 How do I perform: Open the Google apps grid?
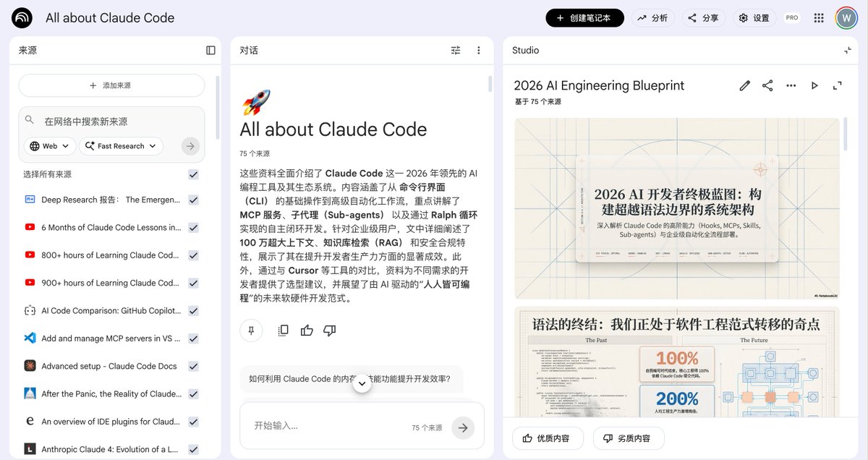tap(818, 17)
